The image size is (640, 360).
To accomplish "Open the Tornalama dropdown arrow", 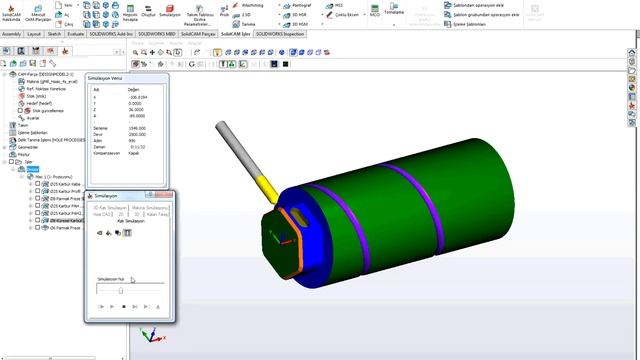I will coord(394,25).
